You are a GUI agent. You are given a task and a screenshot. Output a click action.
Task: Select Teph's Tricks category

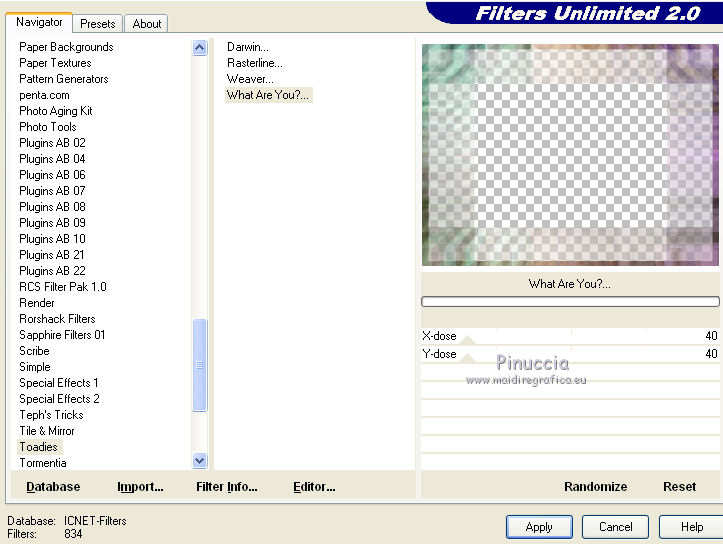point(51,415)
